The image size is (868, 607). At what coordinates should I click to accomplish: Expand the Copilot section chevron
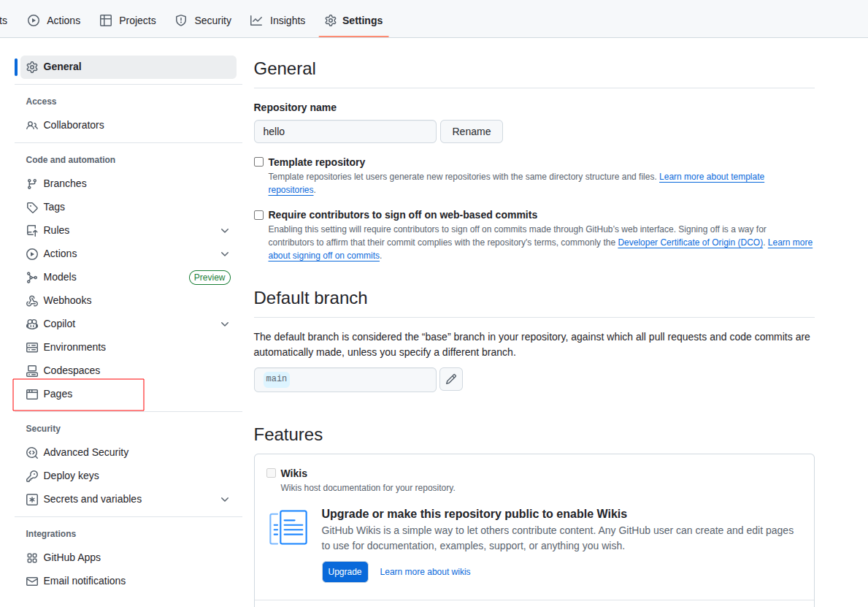(225, 324)
